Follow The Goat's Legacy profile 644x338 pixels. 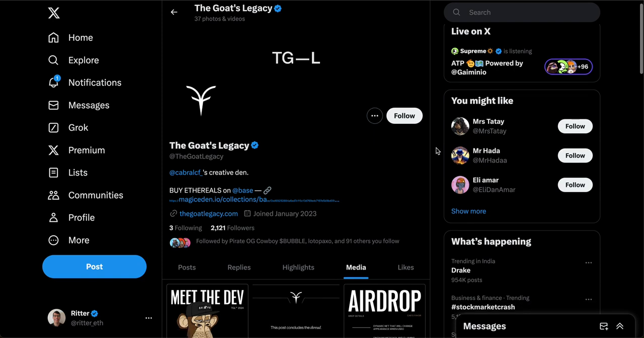coord(405,116)
